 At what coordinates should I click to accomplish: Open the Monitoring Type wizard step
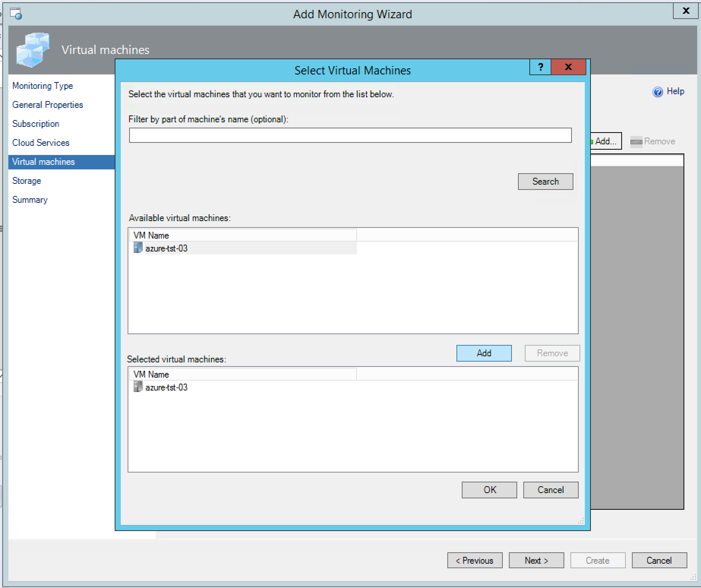[x=43, y=86]
